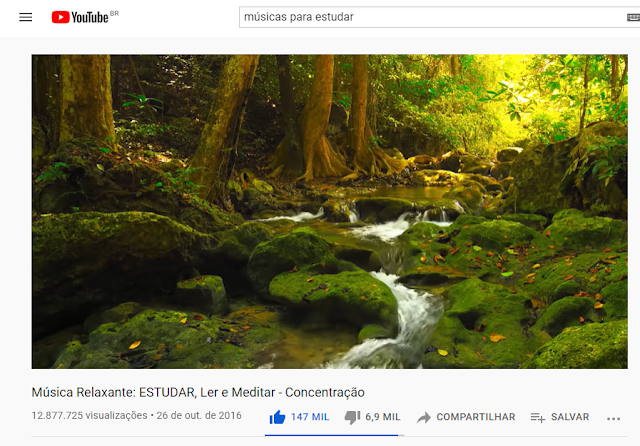
Task: Focus the search field with "músicas para estudar"
Action: tap(433, 17)
